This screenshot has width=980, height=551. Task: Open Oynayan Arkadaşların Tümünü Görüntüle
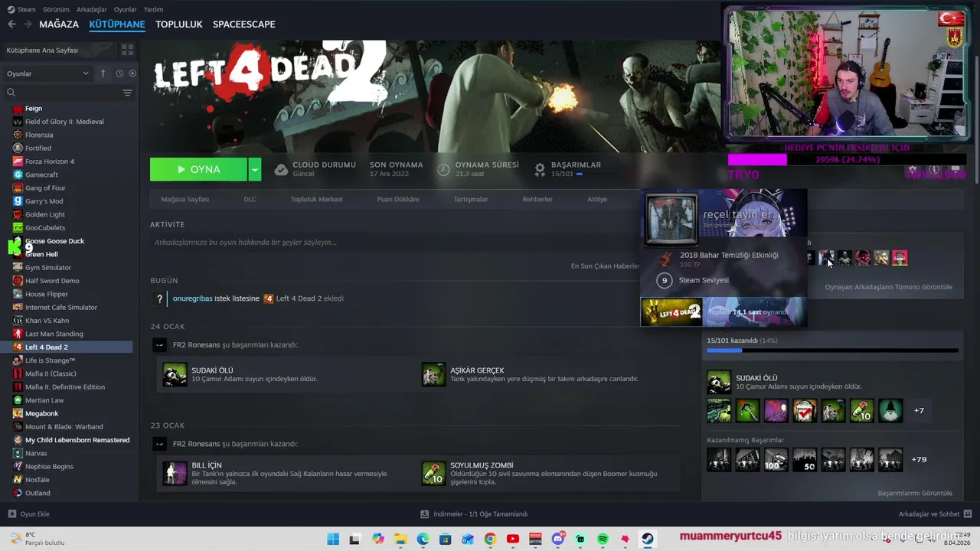[888, 287]
